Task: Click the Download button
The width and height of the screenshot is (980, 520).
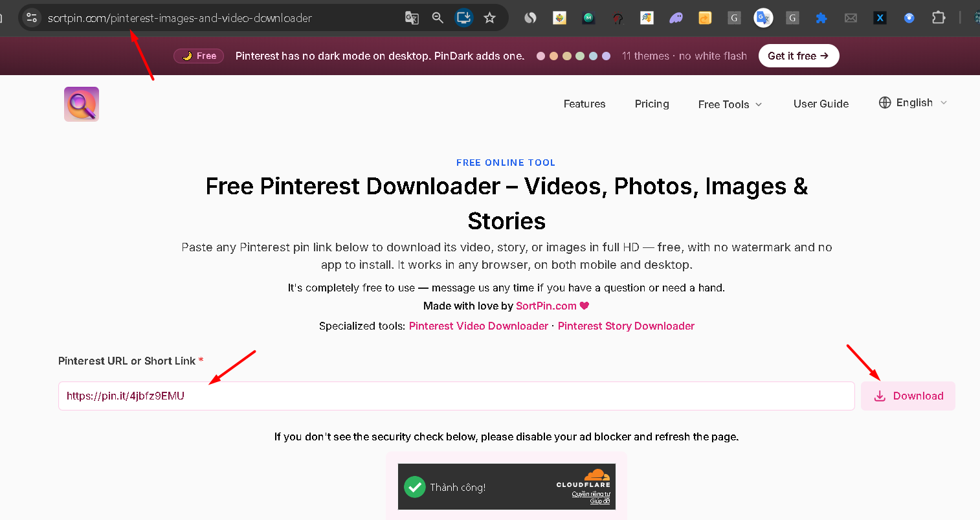Action: 908,396
